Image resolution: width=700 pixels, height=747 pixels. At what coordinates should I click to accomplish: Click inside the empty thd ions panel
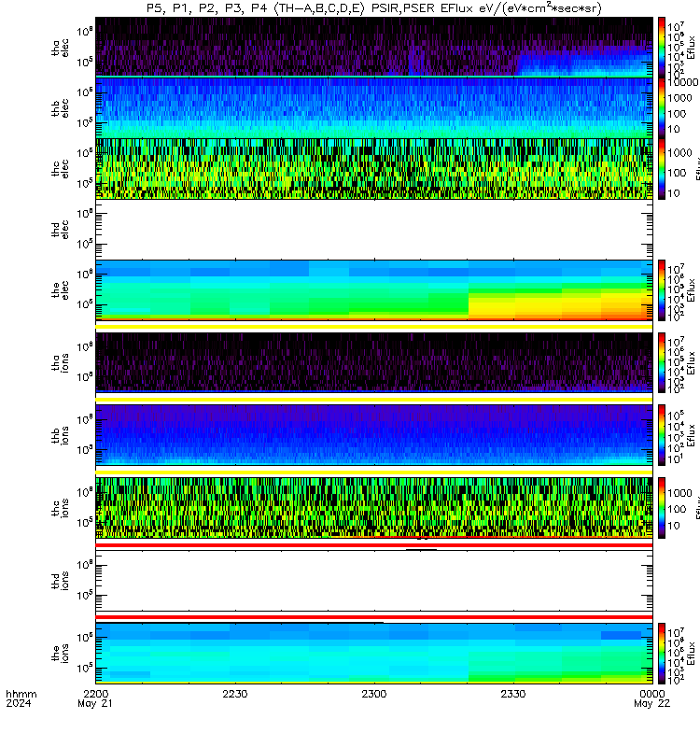(x=374, y=580)
